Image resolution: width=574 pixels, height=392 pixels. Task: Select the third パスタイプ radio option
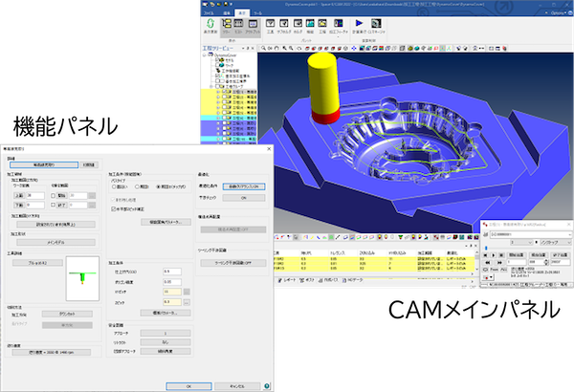[158, 186]
